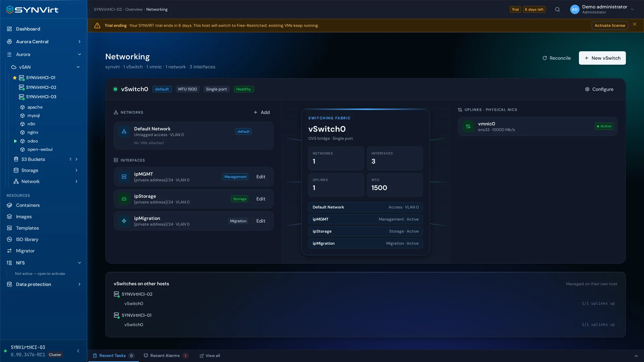Open the user account dropdown chevron

coord(632,9)
